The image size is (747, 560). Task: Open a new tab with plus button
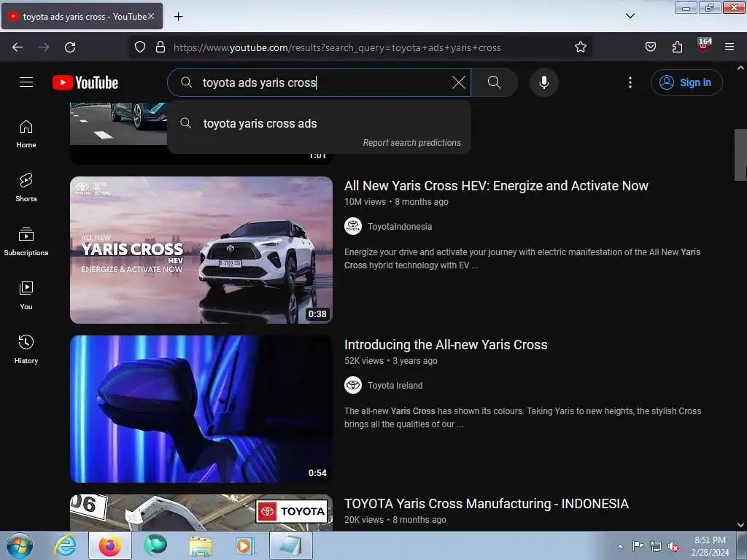[178, 17]
